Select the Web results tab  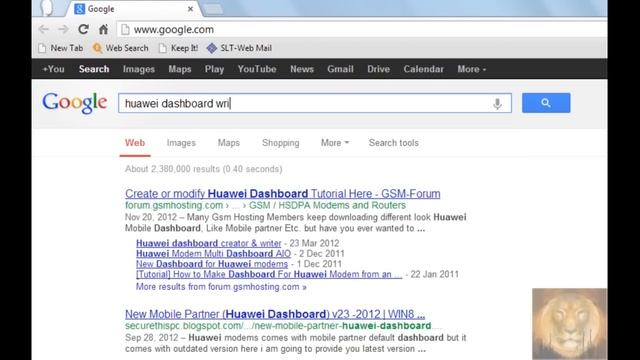135,143
